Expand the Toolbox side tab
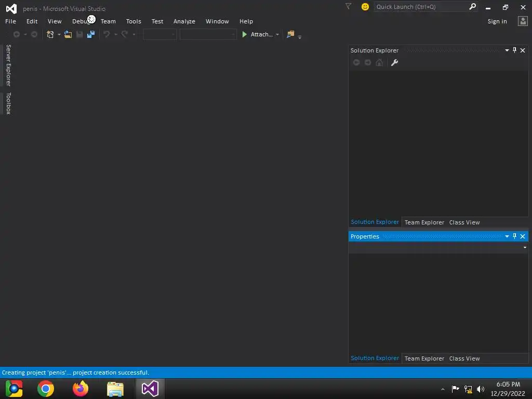The image size is (532, 399). pyautogui.click(x=8, y=103)
